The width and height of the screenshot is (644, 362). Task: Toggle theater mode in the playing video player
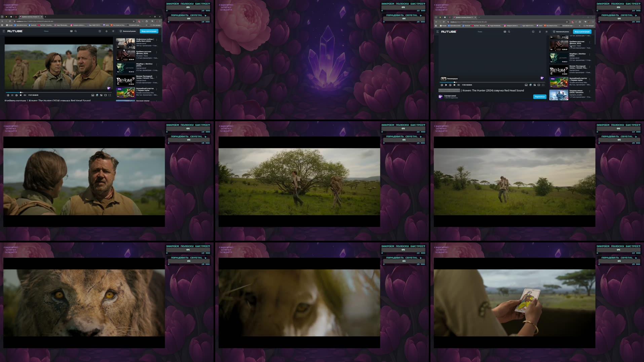point(105,95)
